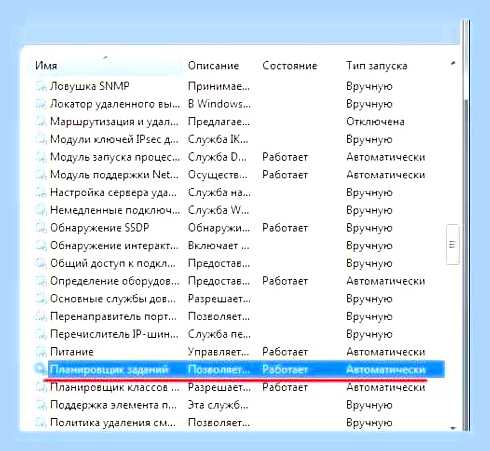Sort by the Состояние column header
The height and width of the screenshot is (451, 490).
(x=289, y=66)
